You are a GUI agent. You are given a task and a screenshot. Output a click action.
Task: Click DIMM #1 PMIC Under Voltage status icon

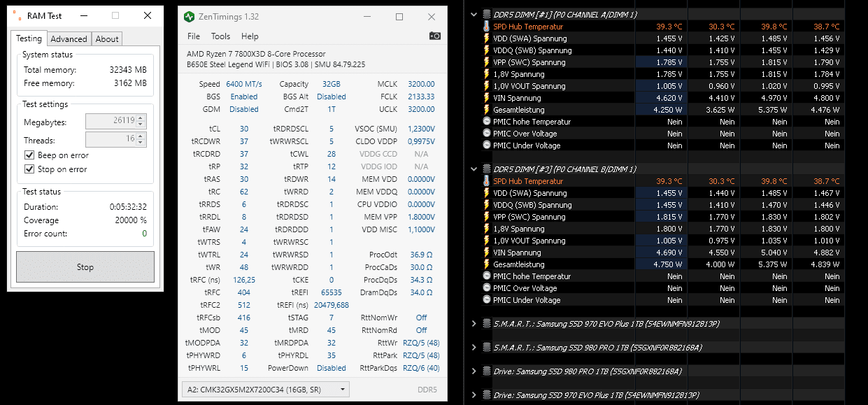tap(486, 145)
